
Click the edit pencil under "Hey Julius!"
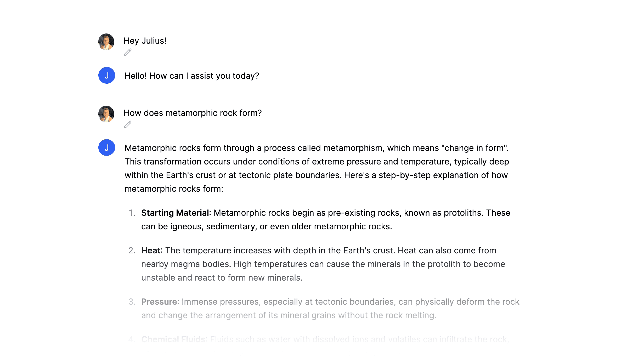click(128, 52)
